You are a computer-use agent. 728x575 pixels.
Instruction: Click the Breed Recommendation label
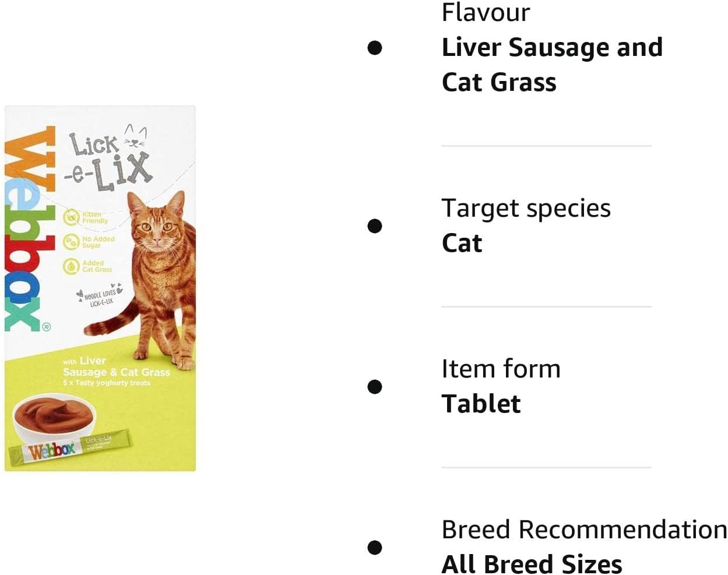tap(585, 530)
